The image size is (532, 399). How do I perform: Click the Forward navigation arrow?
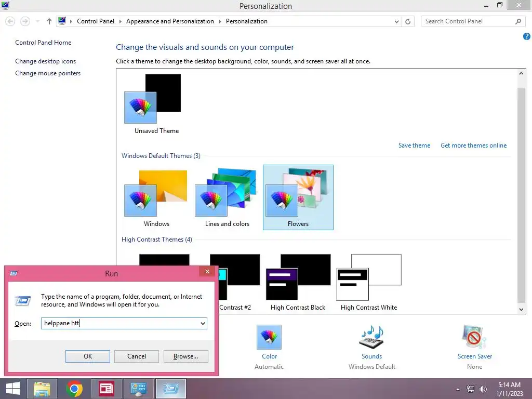(25, 21)
